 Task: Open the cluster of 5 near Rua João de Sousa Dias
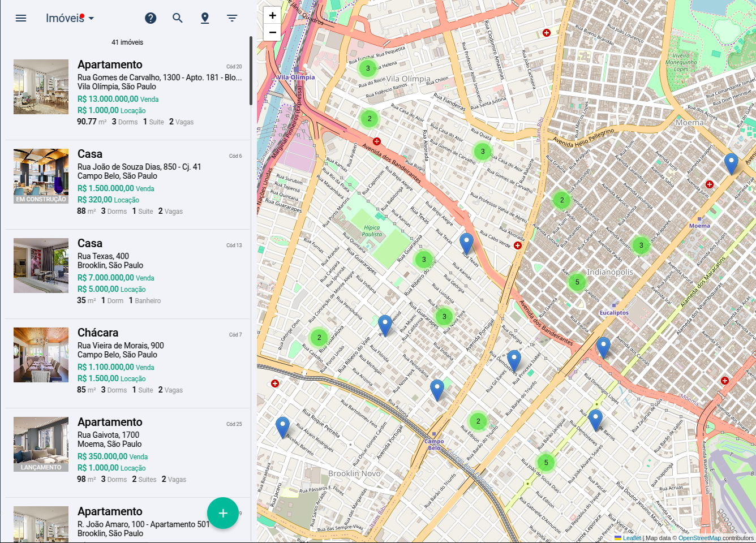546,463
